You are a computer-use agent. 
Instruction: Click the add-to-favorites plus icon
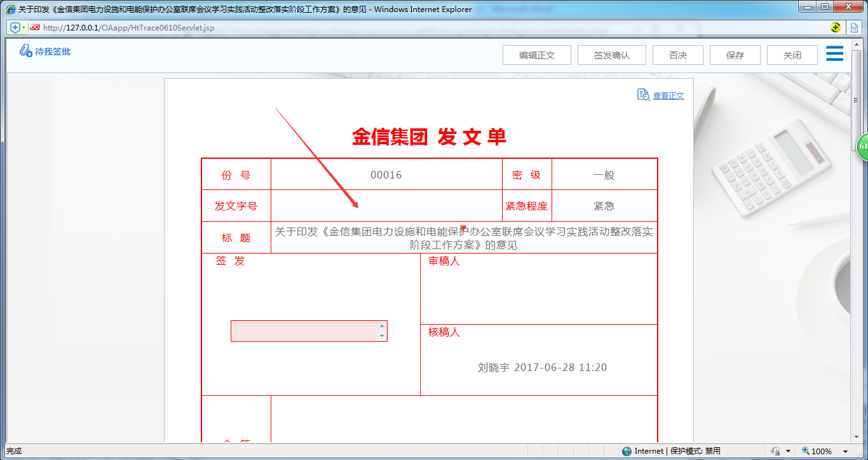(15, 27)
